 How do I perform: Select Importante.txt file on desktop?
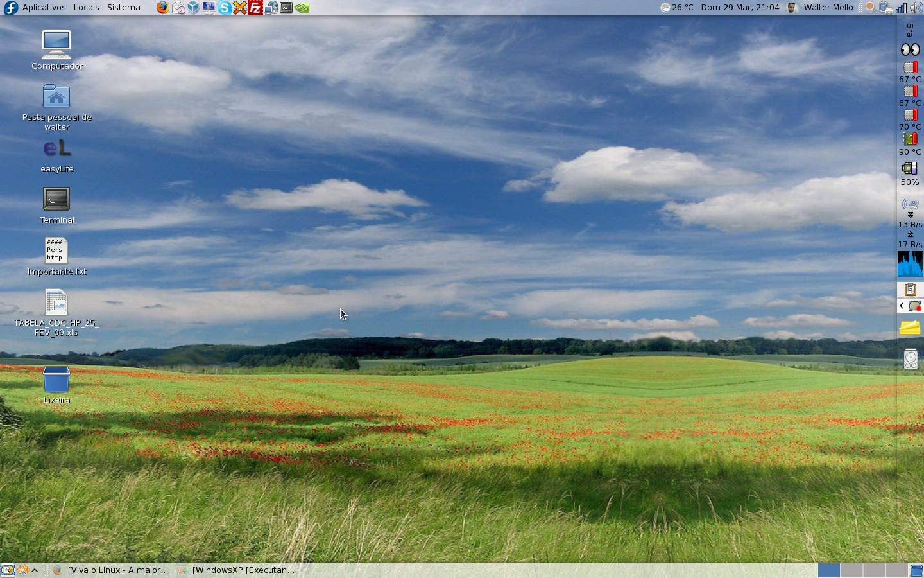56,257
